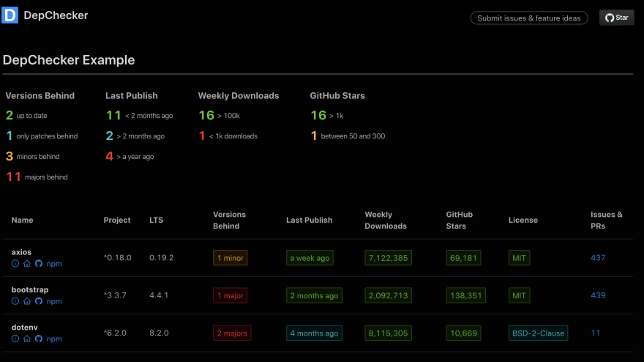Click the MIT license badge for bootstrap
The height and width of the screenshot is (362, 644).
tap(519, 295)
